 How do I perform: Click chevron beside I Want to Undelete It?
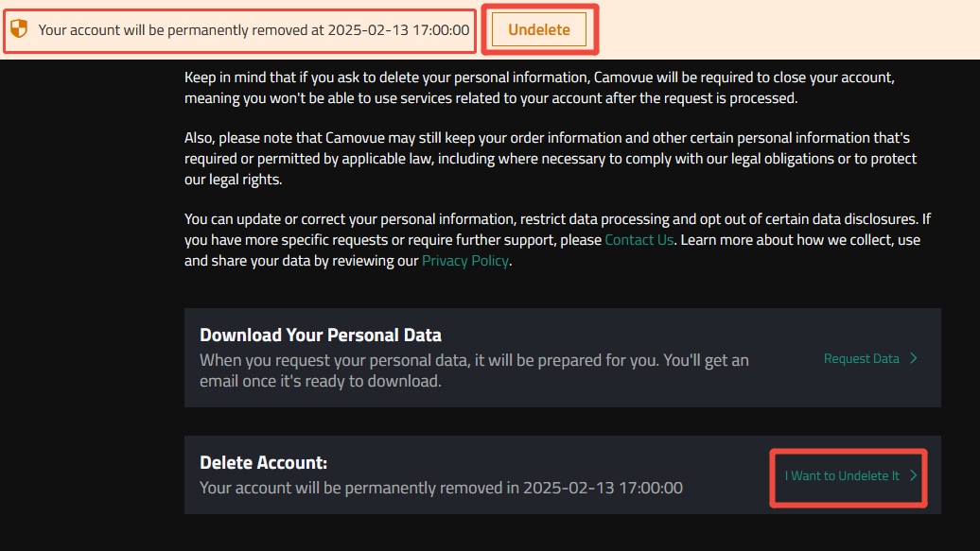pos(914,475)
